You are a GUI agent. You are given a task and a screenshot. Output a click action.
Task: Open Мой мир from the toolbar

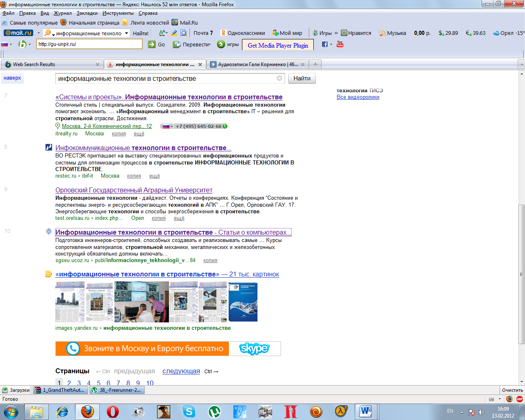pos(287,33)
